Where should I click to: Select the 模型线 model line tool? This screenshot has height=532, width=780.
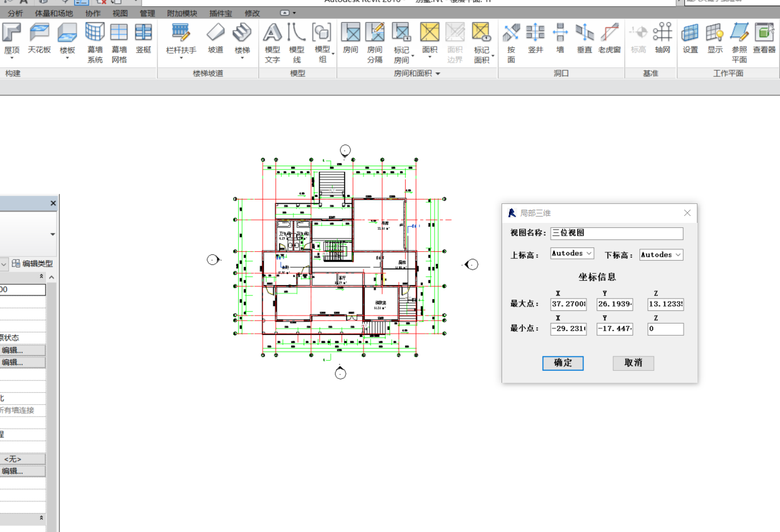pos(297,43)
